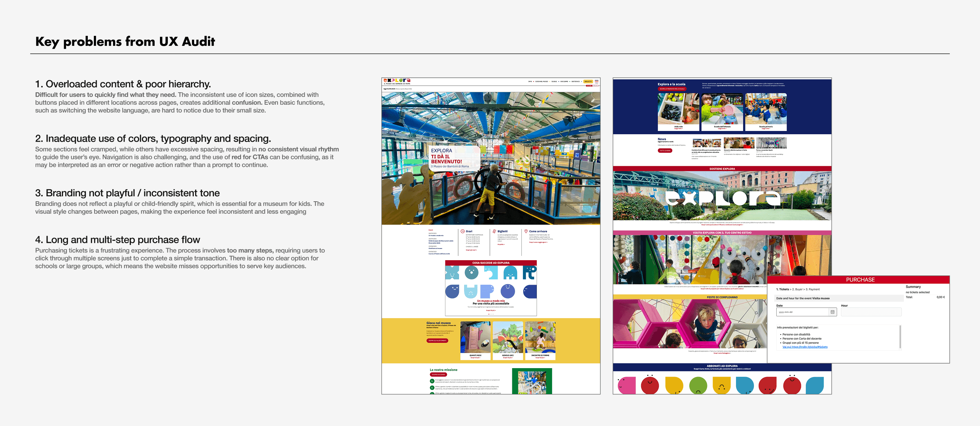Screen dimensions: 980x426
Task: Click the red TUTTE LE NEWS button
Action: [x=665, y=151]
